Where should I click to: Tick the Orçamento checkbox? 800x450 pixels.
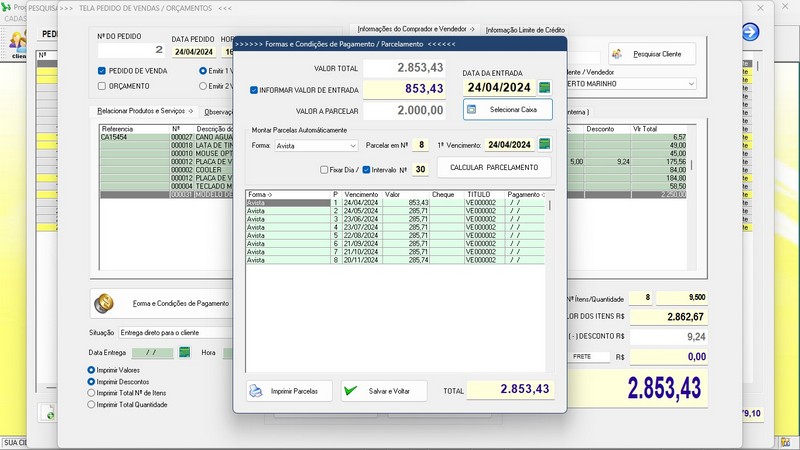point(102,86)
